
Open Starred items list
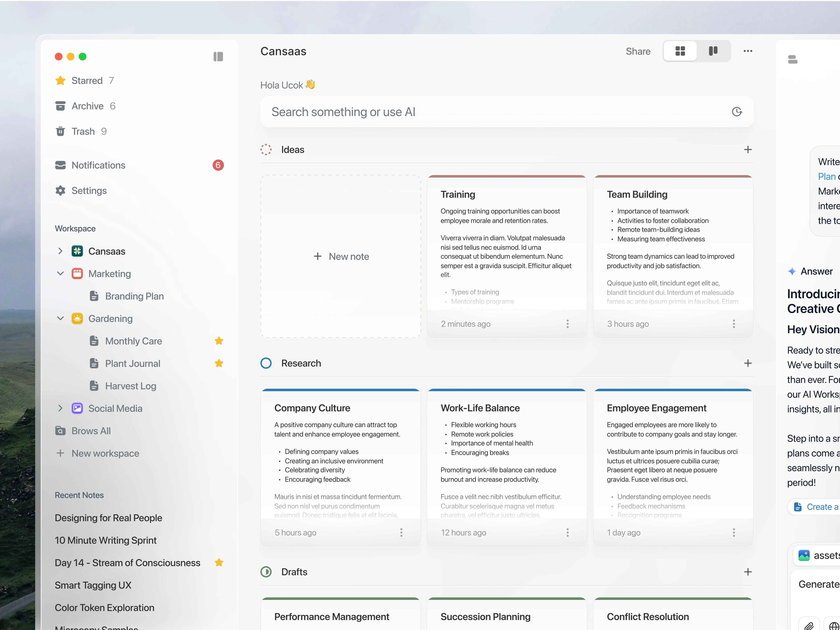tap(87, 80)
